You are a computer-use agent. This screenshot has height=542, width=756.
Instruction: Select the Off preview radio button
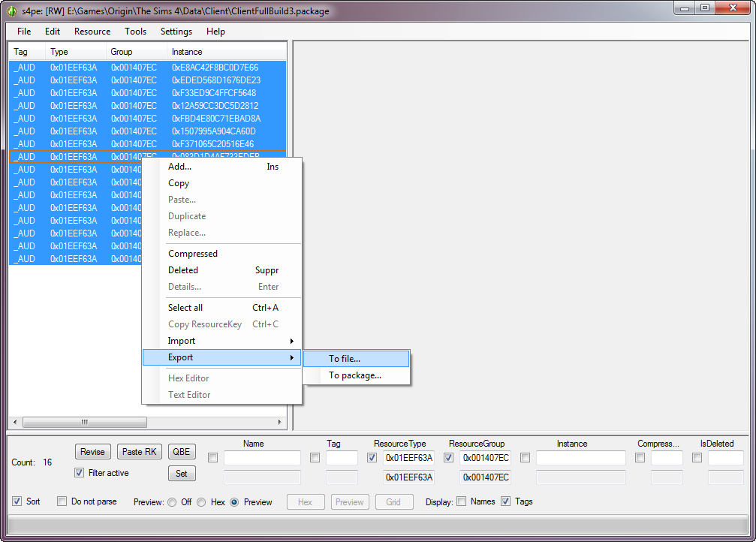[x=172, y=502]
